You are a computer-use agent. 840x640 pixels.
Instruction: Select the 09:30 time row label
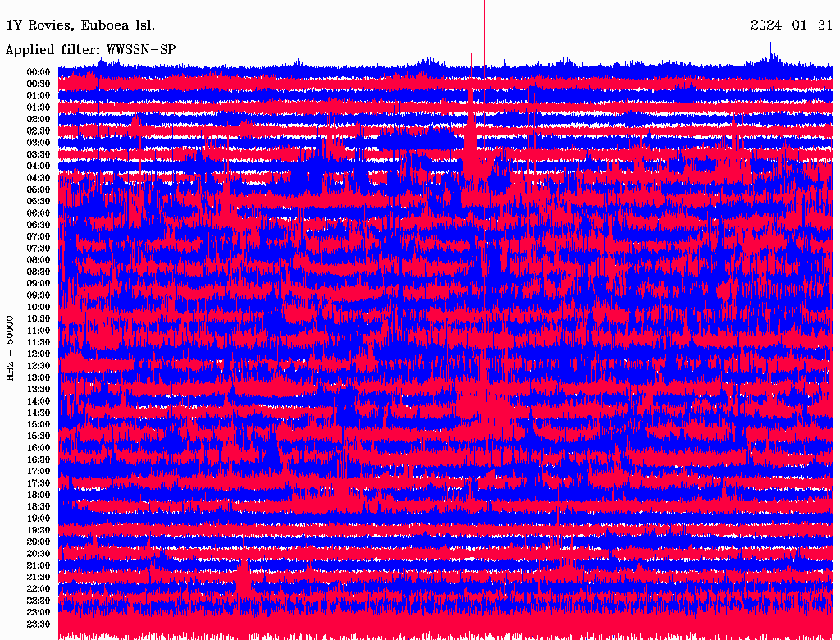point(39,295)
